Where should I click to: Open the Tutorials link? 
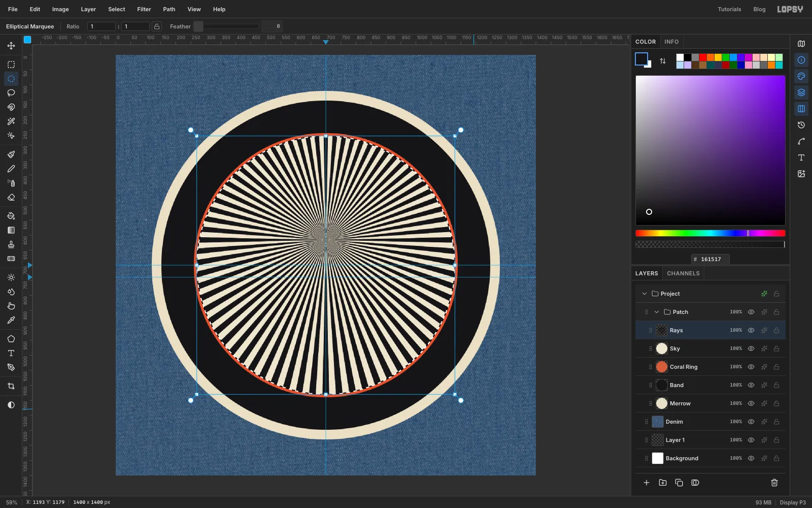pos(729,9)
